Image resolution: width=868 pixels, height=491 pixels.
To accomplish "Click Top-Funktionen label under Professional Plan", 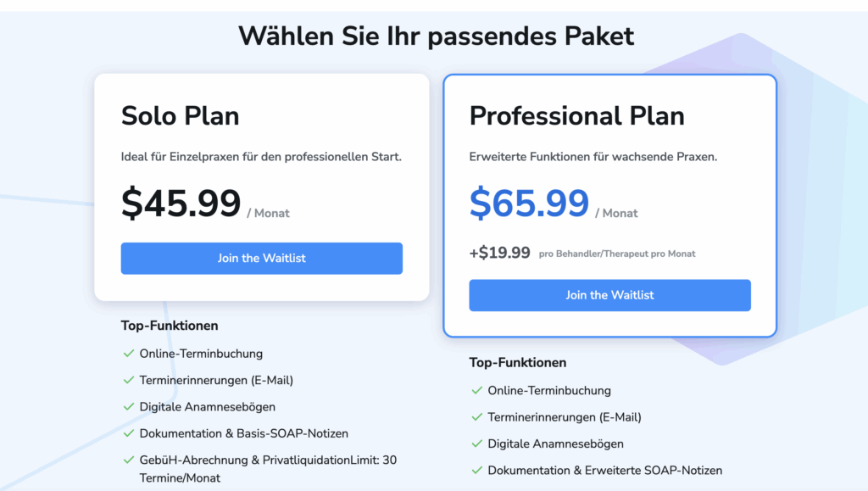I will [x=518, y=362].
